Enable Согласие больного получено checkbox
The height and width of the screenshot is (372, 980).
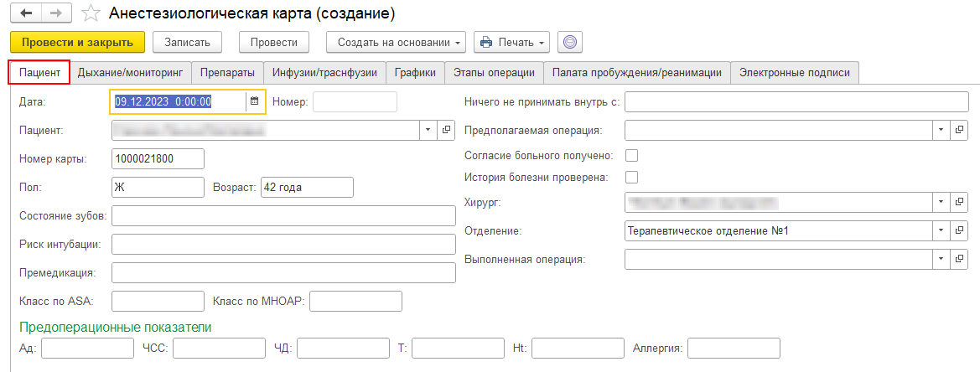click(x=631, y=155)
